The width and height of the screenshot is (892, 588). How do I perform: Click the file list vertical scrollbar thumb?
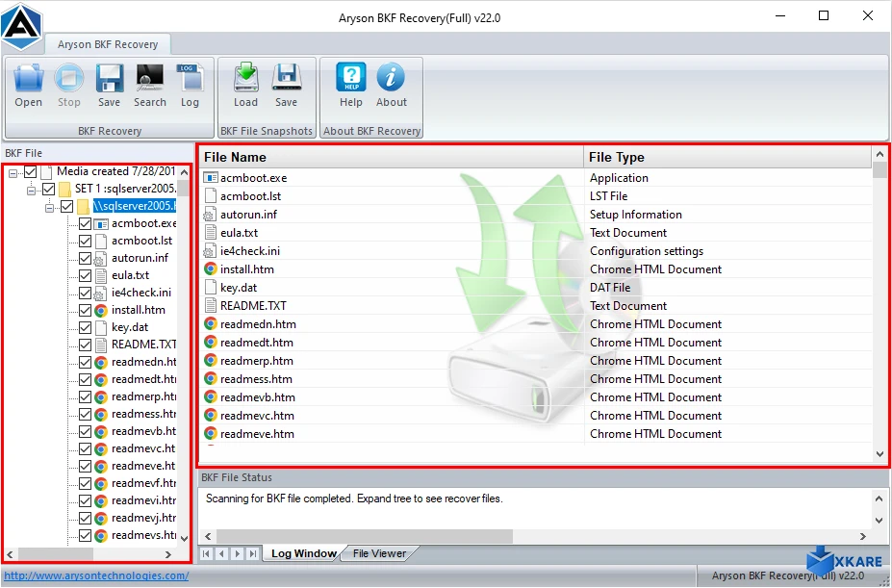tap(880, 170)
